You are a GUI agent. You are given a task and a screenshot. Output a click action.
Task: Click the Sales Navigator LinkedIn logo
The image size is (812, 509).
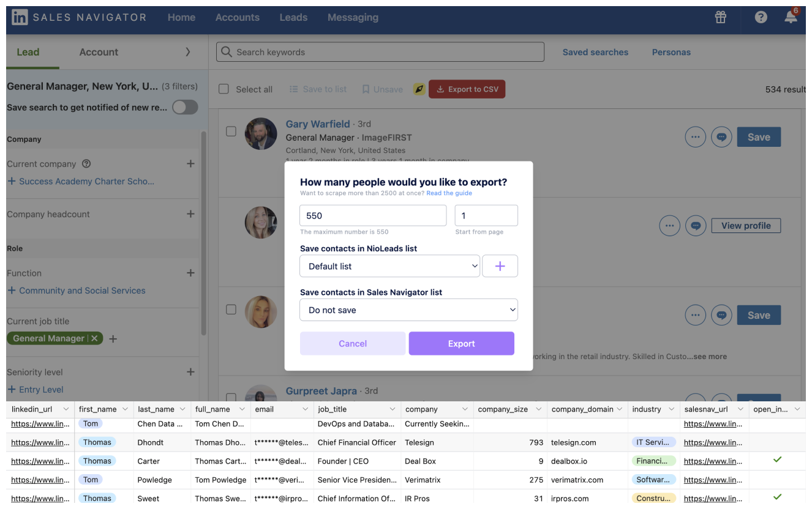(x=20, y=17)
